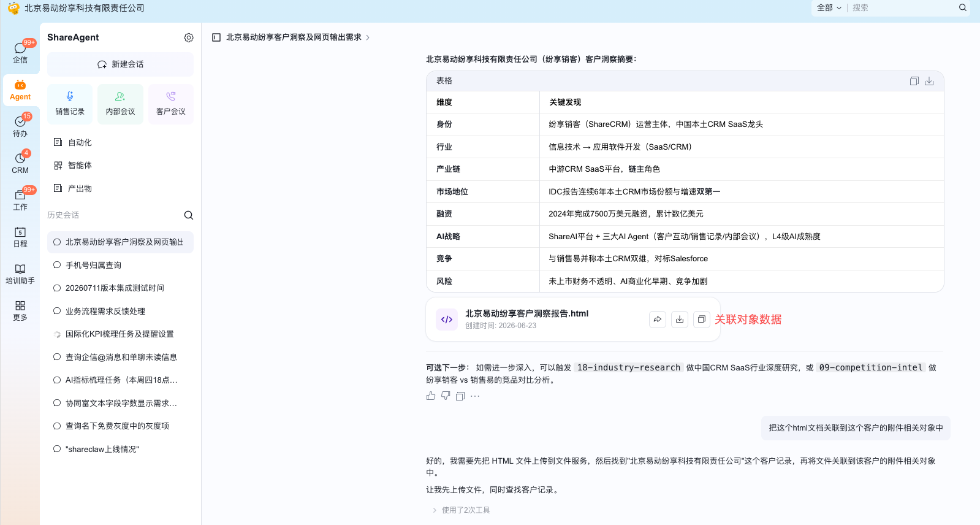Open the 日程 calendar sidebar icon
This screenshot has width=980, height=525.
[x=20, y=236]
